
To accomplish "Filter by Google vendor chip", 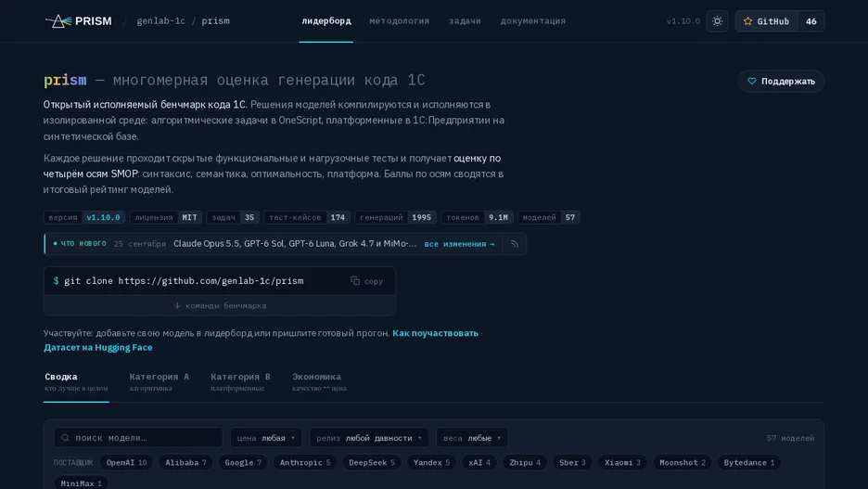I will 243,462.
